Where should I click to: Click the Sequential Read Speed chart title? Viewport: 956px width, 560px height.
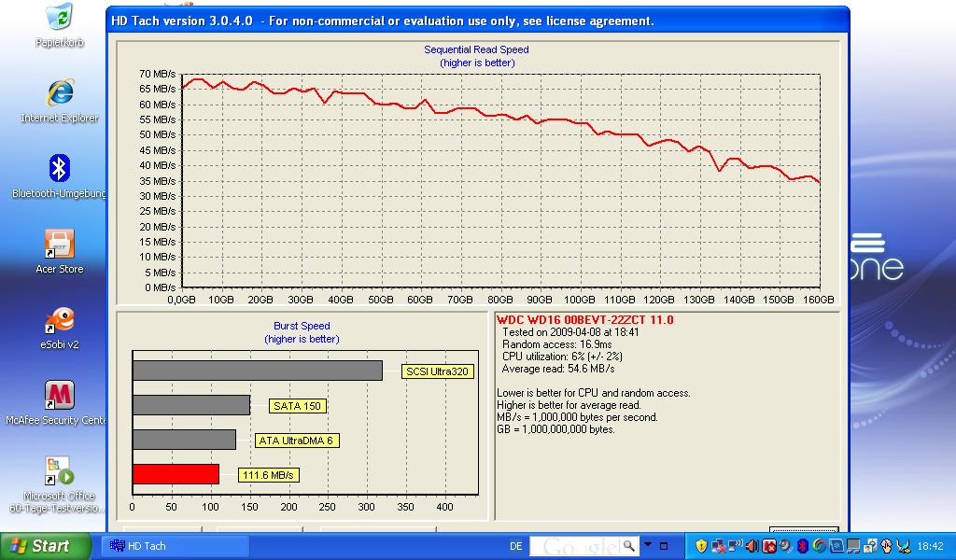click(476, 50)
